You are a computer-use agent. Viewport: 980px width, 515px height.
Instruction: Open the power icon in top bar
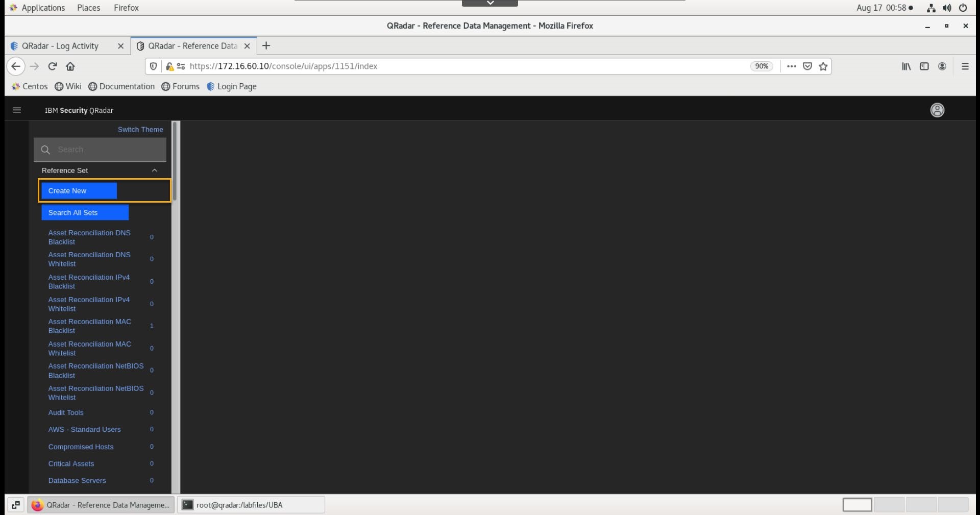pyautogui.click(x=963, y=8)
